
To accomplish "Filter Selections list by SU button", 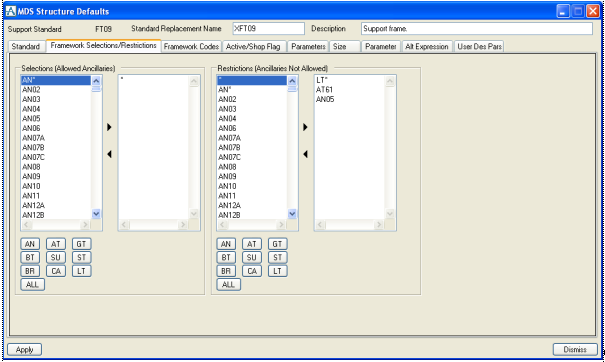I will coord(56,257).
